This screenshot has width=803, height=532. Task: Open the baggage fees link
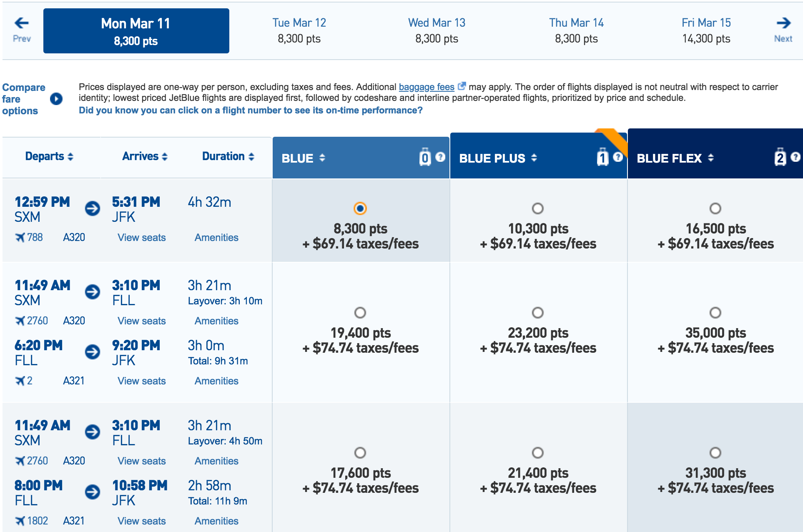[427, 87]
